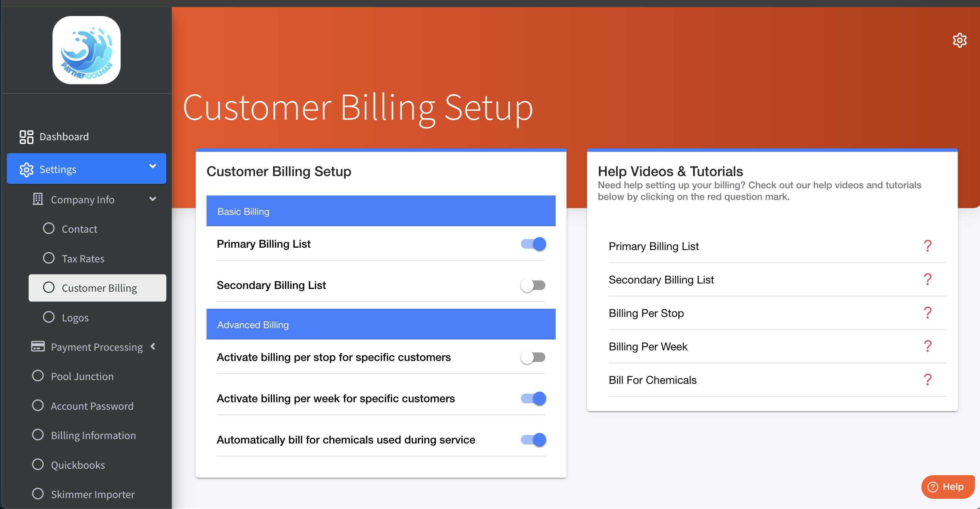
Task: Expand the Payment Processing arrow
Action: click(x=153, y=346)
